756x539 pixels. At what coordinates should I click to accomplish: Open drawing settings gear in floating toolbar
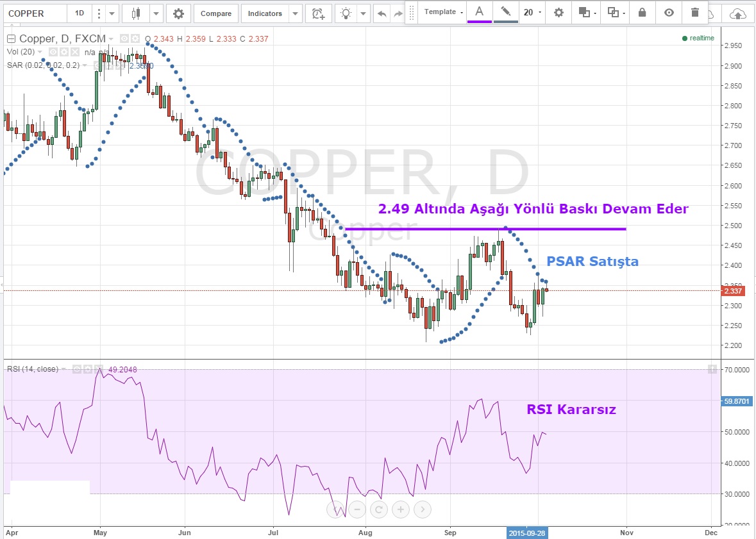coord(559,12)
